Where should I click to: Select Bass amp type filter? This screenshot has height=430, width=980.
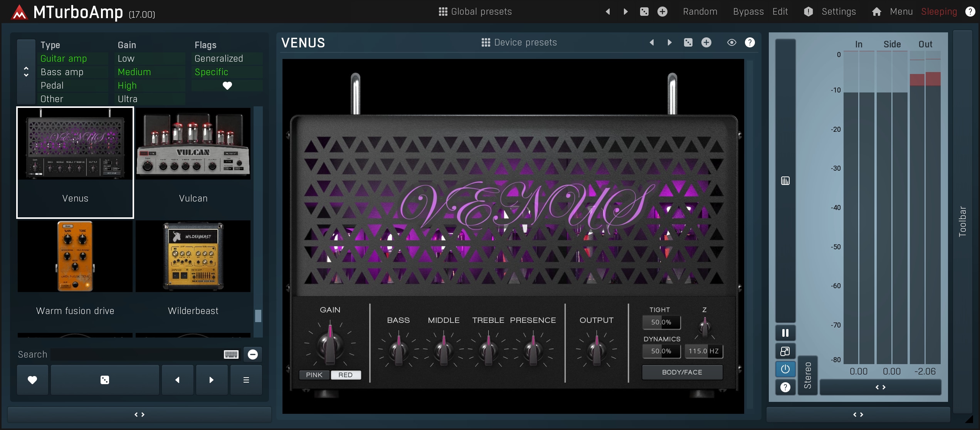point(62,72)
